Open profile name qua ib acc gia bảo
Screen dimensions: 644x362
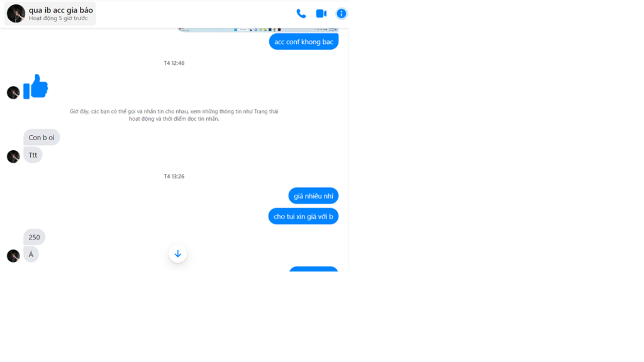pyautogui.click(x=61, y=10)
